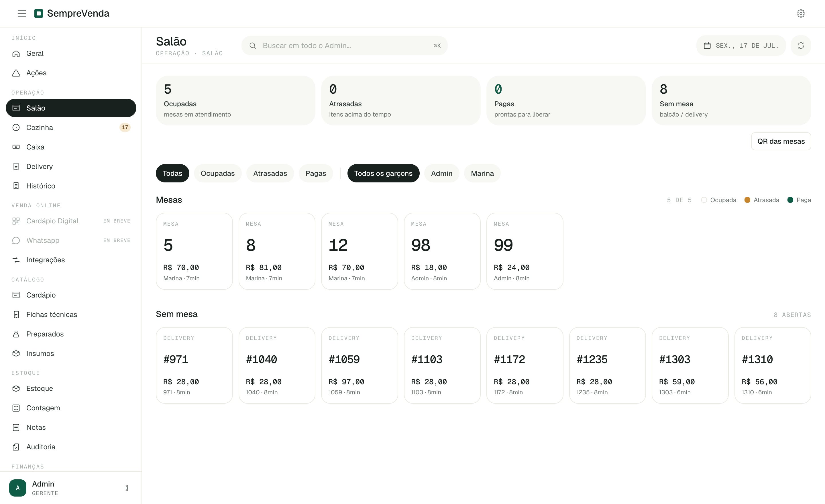This screenshot has height=504, width=825.
Task: Click the Caixa cash icon
Action: 16,147
